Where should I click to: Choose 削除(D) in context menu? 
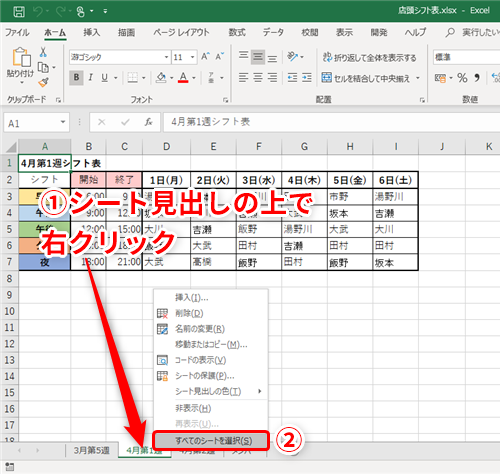point(211,313)
